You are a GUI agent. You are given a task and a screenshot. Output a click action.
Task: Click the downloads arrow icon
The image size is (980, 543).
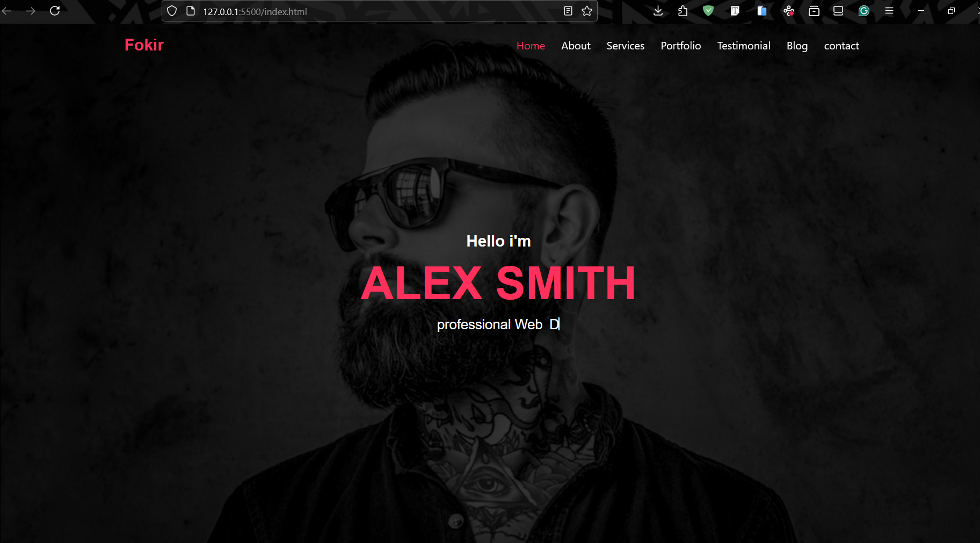click(x=657, y=11)
